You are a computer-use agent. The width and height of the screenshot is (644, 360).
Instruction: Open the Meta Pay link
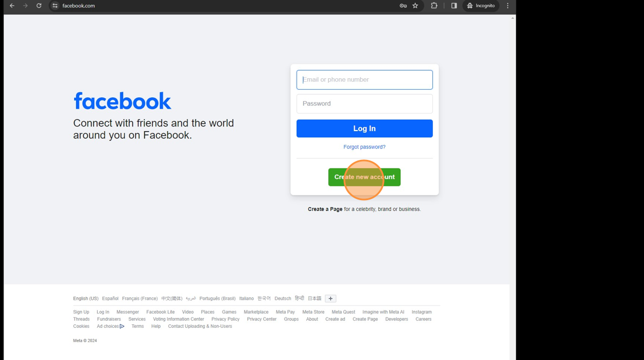285,312
